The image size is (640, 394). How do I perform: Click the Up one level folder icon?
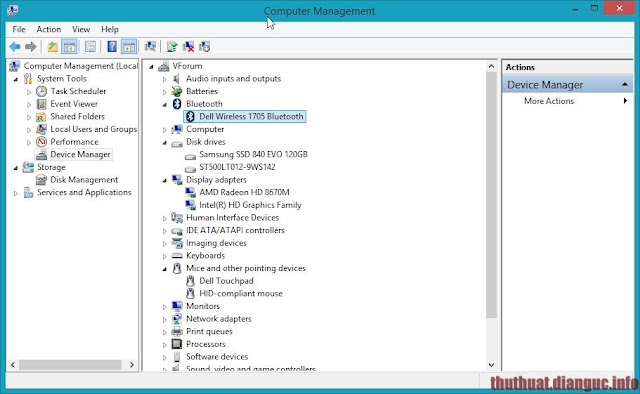52,47
